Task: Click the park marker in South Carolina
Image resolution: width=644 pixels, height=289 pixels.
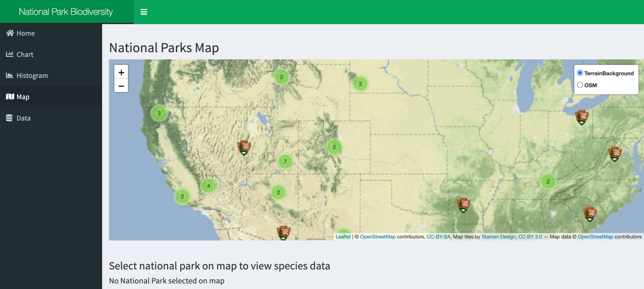Action: point(590,213)
